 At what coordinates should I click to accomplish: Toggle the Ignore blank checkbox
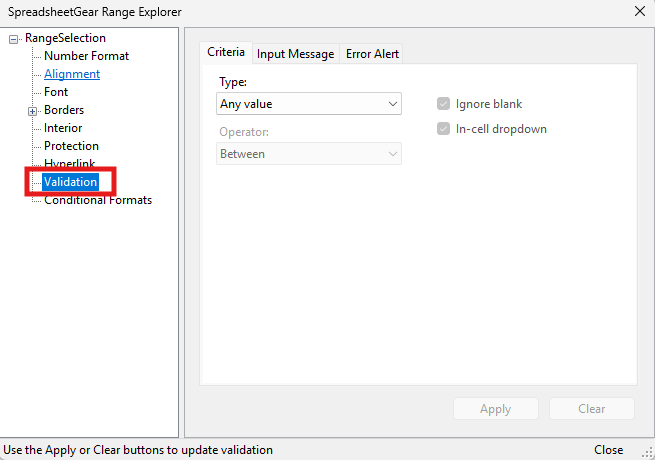[x=443, y=104]
